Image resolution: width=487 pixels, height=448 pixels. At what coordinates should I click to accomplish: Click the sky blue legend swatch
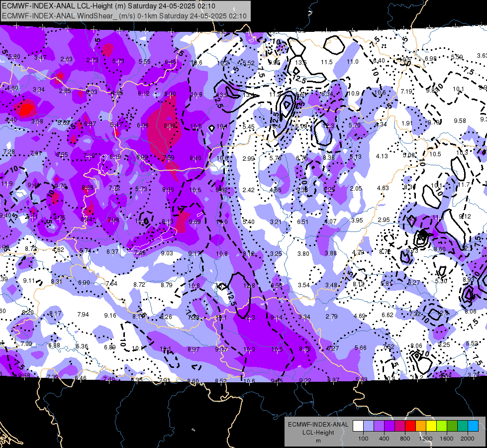473,426
